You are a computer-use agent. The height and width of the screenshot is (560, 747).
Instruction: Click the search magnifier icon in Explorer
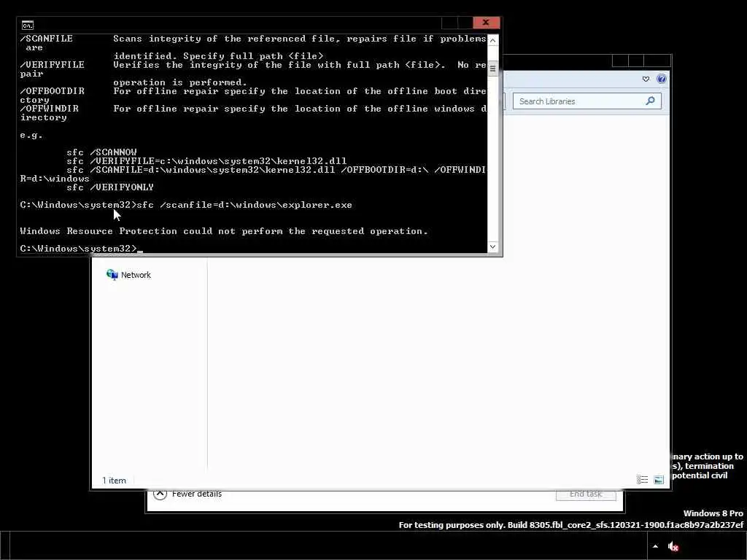[650, 101]
